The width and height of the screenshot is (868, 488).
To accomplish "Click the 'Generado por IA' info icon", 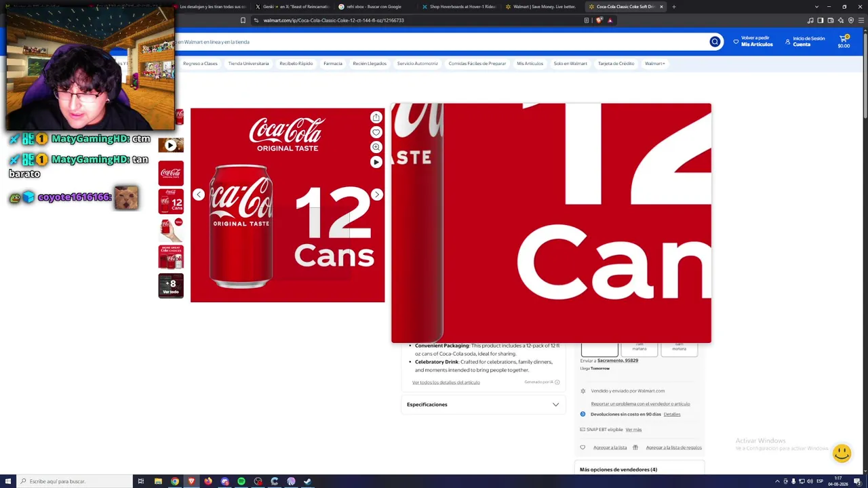I will (557, 382).
